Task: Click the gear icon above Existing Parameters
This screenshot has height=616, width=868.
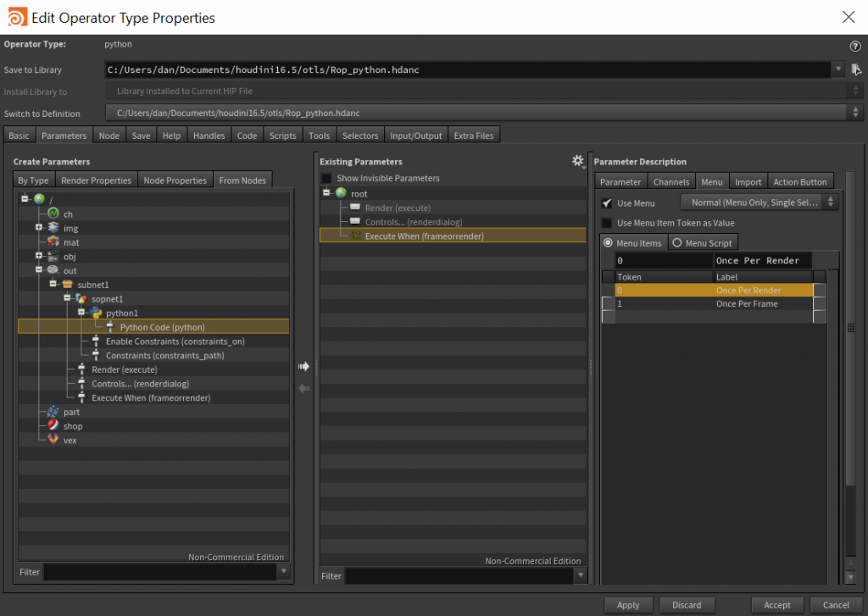Action: point(579,161)
